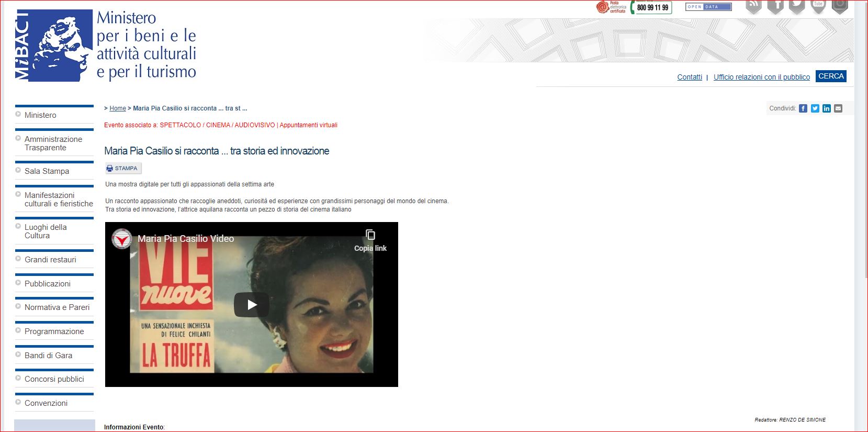
Task: Share page by email envelope icon
Action: 838,108
